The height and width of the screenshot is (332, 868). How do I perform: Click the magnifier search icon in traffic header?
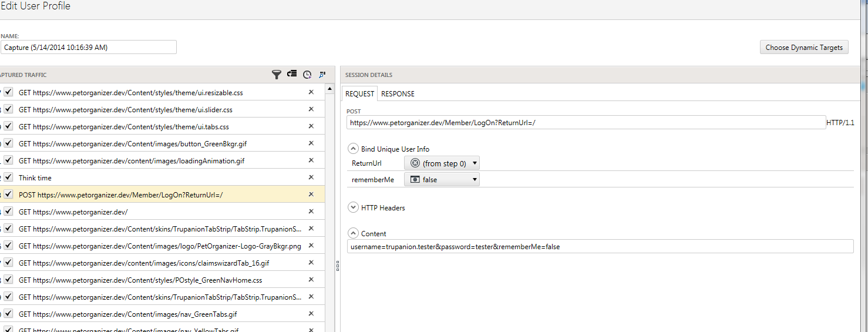(x=322, y=75)
